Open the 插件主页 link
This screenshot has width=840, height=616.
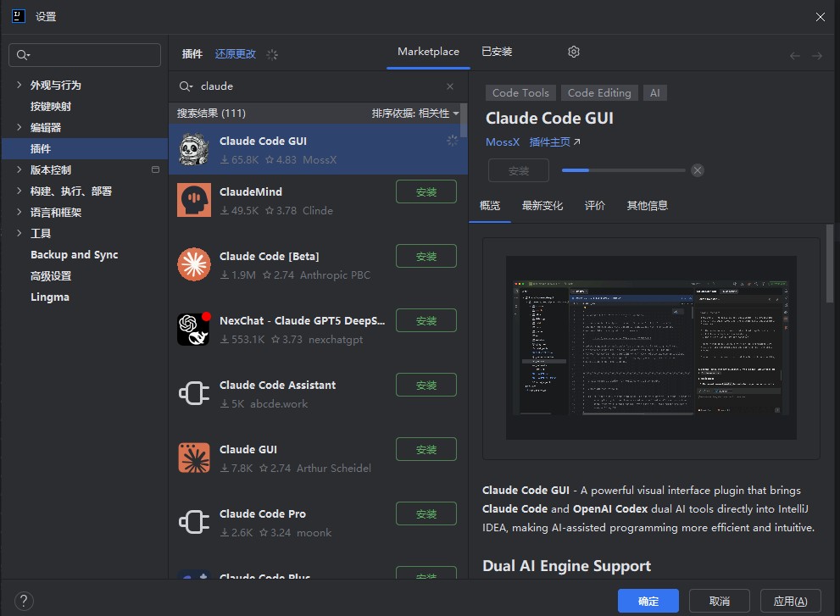pyautogui.click(x=554, y=142)
